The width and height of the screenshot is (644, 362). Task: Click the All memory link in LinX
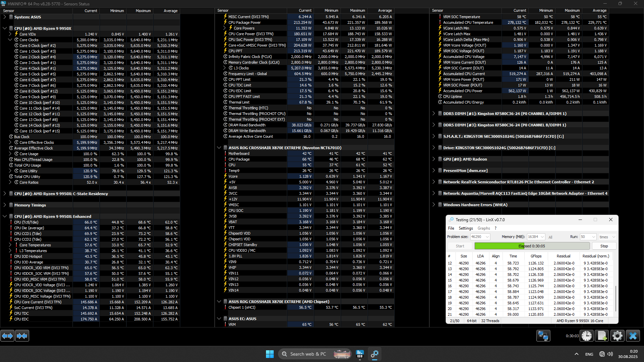[x=550, y=237]
